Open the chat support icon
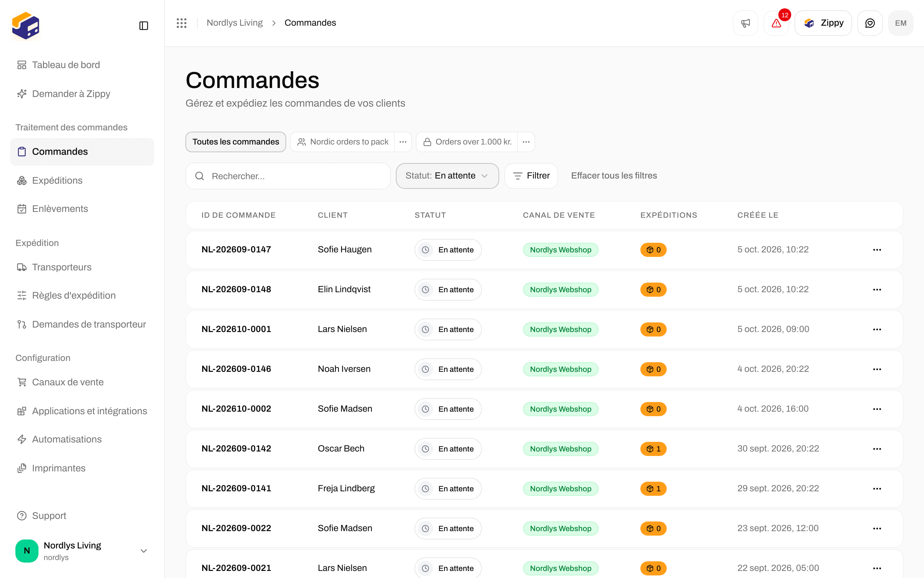This screenshot has height=578, width=924. (870, 23)
